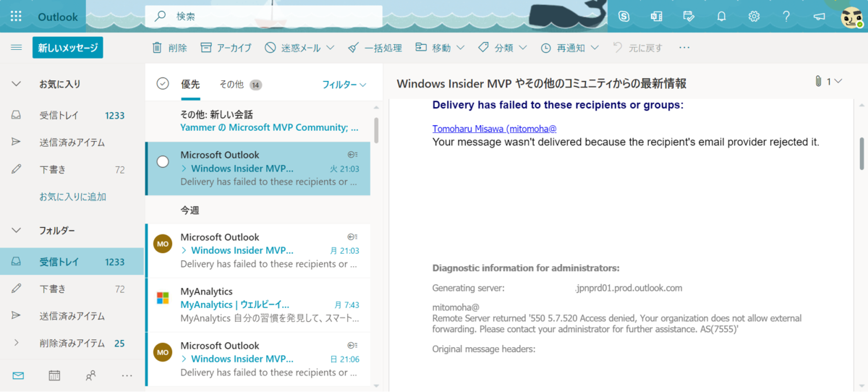Screen dimensions: 868x392
Task: Open the feedback megaphone icon
Action: (x=819, y=16)
